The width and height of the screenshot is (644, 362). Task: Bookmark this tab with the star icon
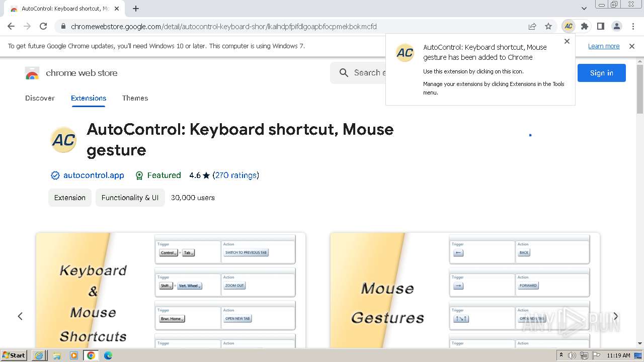pyautogui.click(x=548, y=26)
